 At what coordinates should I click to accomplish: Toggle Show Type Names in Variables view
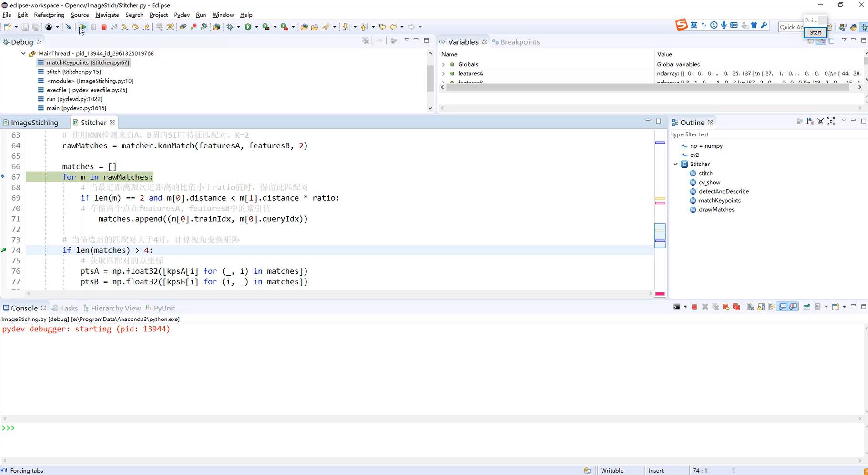point(810,41)
